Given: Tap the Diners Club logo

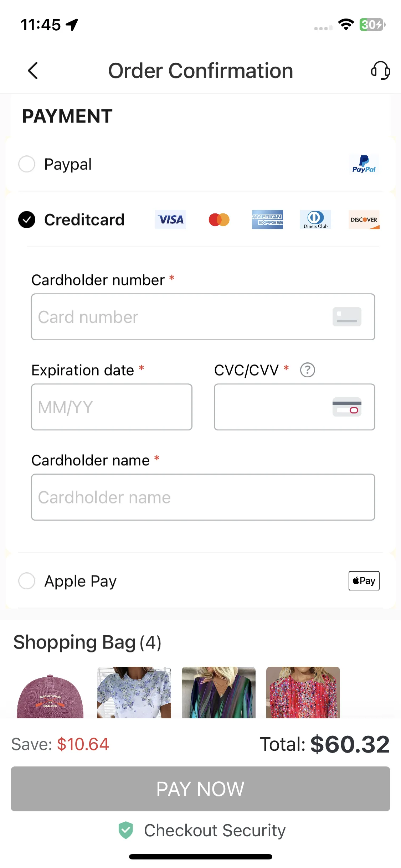Looking at the screenshot, I should [x=315, y=219].
